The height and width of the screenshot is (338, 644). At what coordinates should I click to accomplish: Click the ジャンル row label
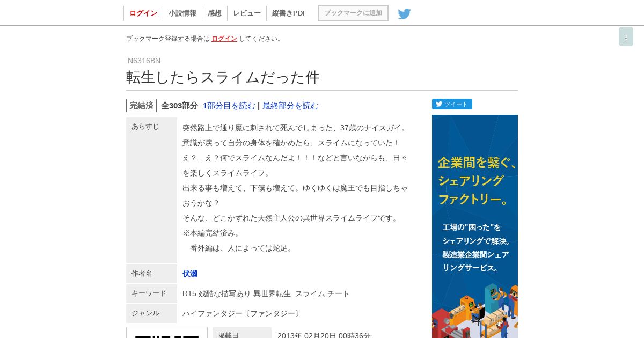(x=151, y=313)
